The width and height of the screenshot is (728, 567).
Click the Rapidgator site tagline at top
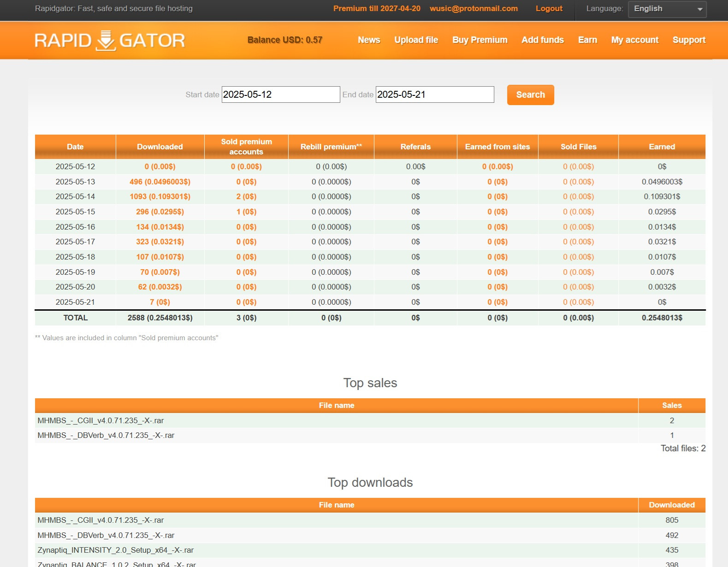114,8
